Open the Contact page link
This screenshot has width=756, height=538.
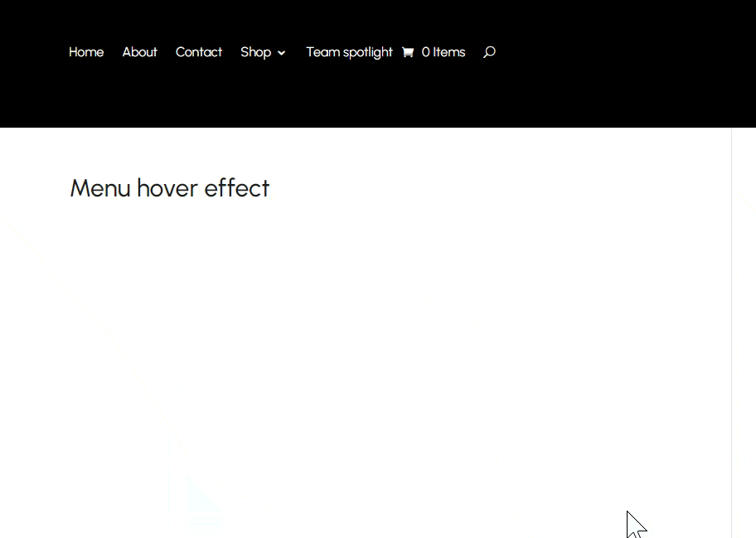199,52
